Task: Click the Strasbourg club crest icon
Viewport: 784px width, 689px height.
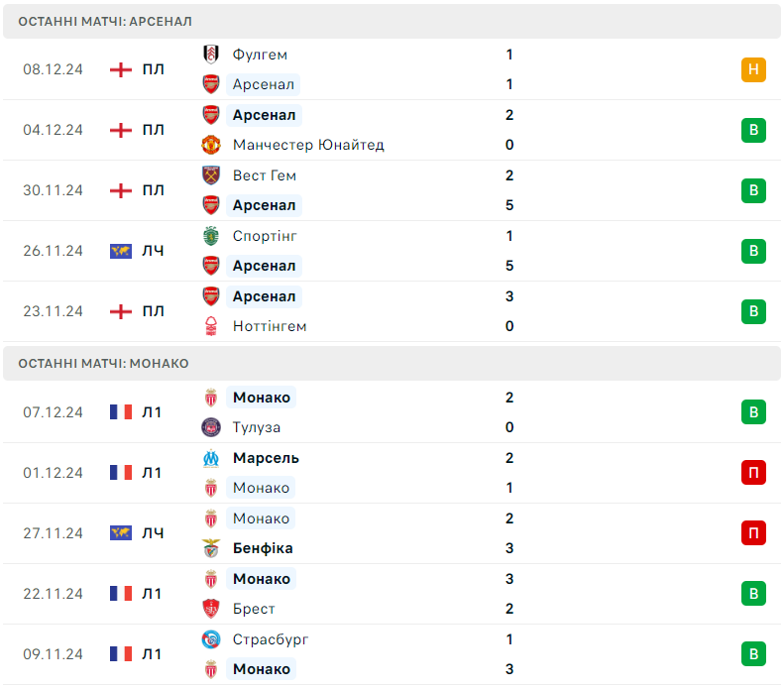Action: (x=211, y=639)
